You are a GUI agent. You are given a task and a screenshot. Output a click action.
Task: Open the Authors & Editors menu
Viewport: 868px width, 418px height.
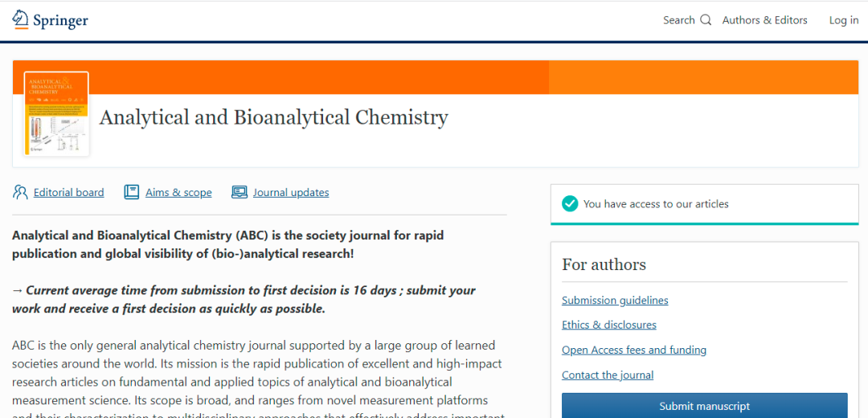point(764,20)
